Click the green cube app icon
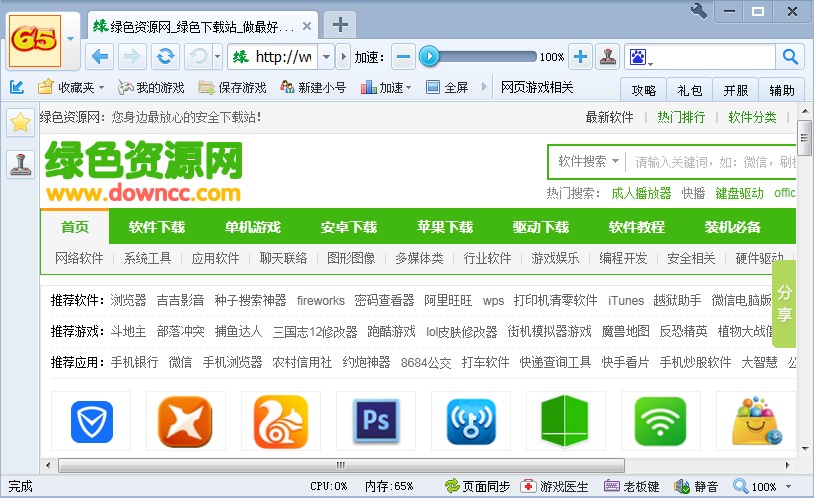This screenshot has width=814, height=498. [565, 421]
